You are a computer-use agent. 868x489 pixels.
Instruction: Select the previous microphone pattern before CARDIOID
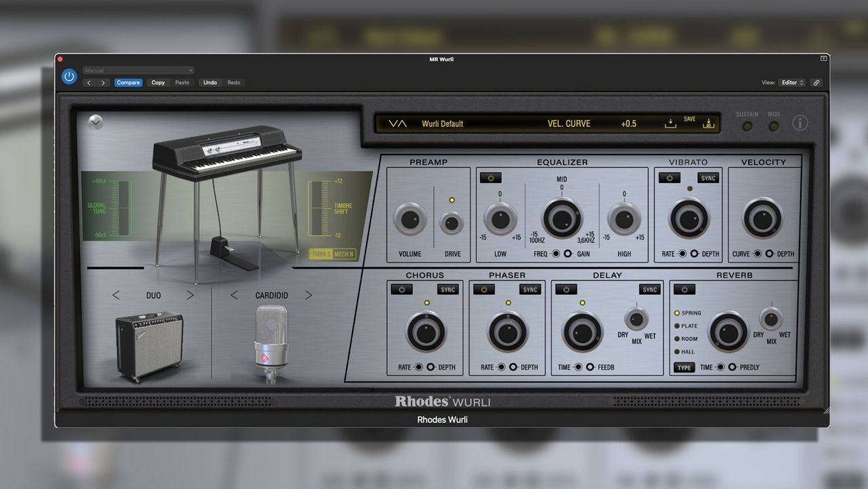[x=235, y=295]
